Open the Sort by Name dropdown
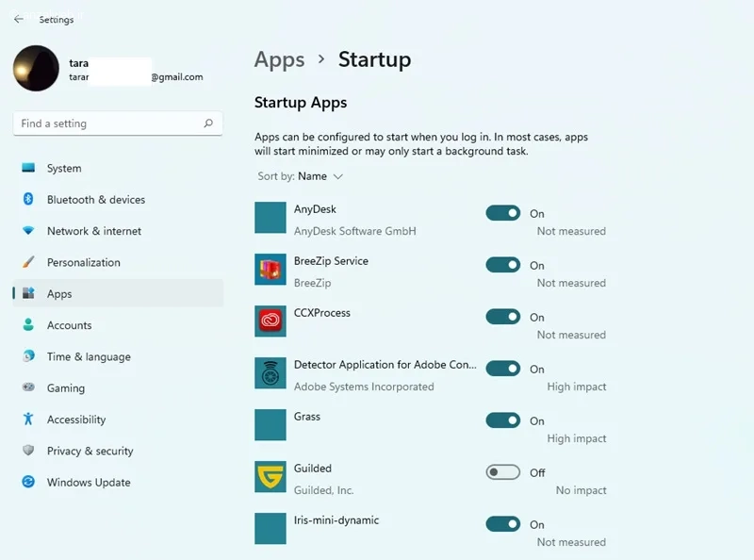 coord(320,176)
